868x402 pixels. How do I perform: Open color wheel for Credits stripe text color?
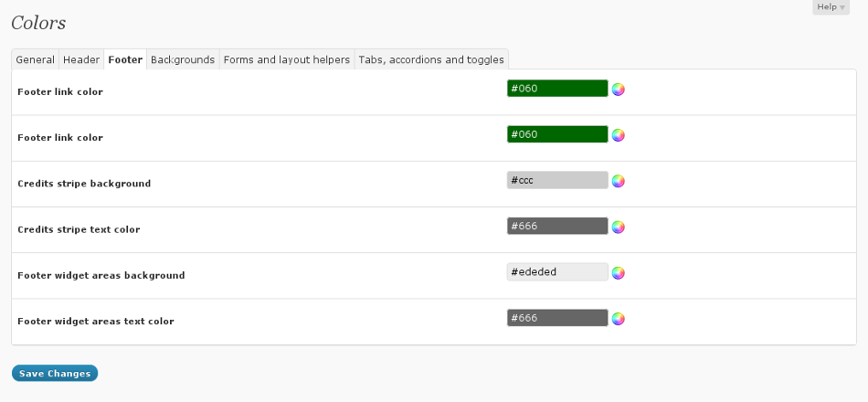pos(619,227)
